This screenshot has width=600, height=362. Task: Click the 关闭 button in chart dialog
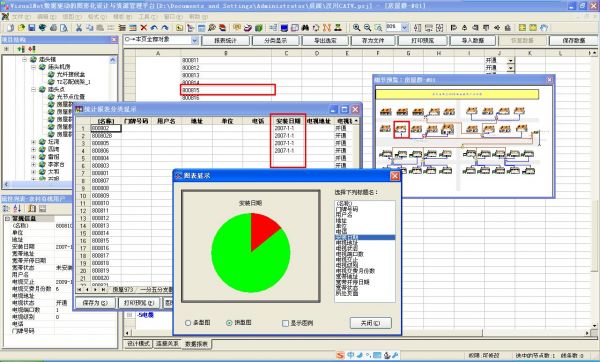point(370,323)
